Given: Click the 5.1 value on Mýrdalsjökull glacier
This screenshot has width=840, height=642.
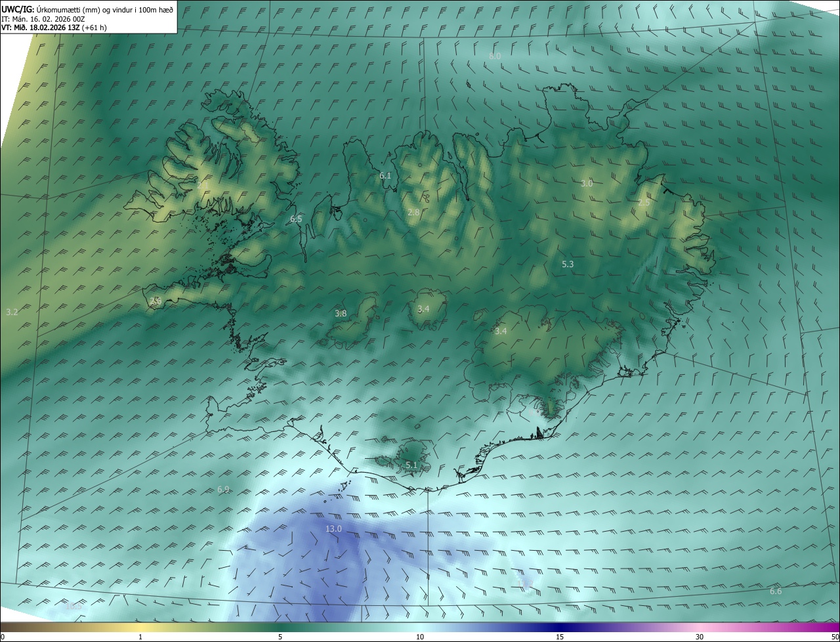Looking at the screenshot, I should tap(411, 465).
